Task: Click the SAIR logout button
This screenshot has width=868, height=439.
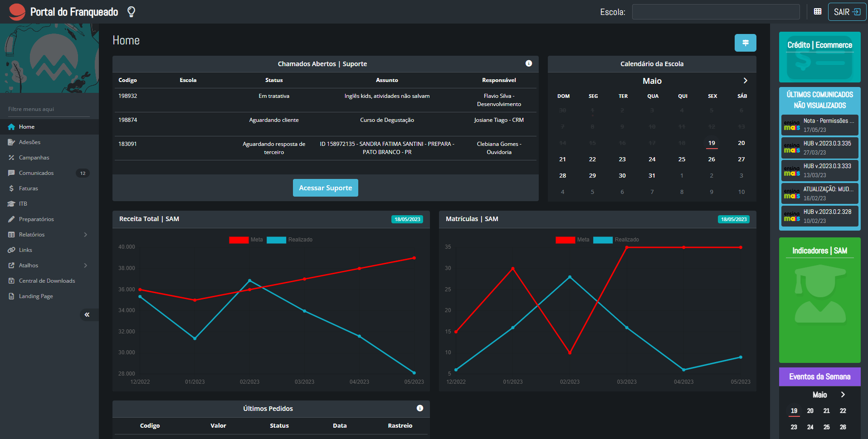Action: (x=846, y=12)
